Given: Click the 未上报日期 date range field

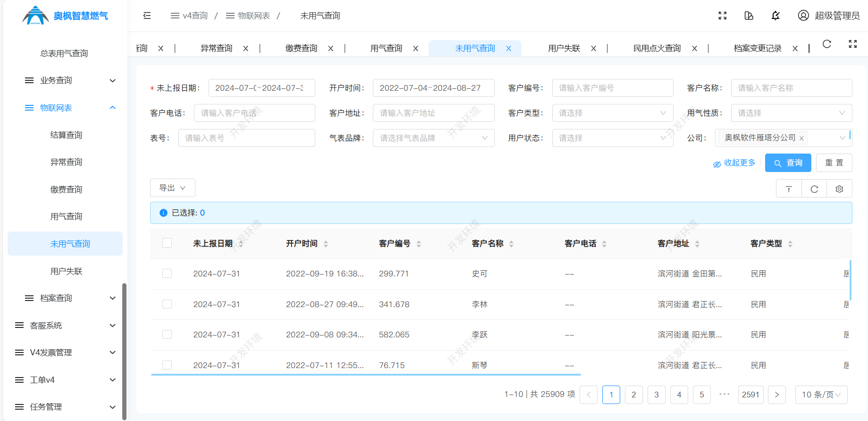Looking at the screenshot, I should tap(262, 88).
